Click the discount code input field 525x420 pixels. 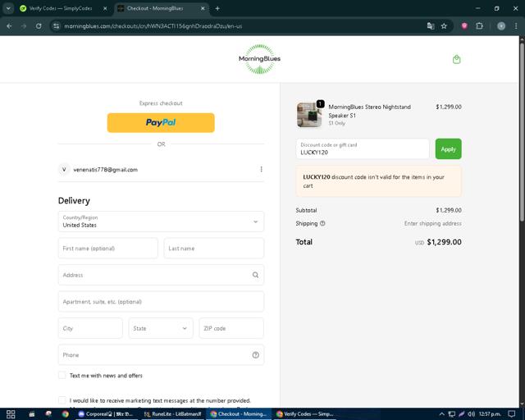[363, 149]
